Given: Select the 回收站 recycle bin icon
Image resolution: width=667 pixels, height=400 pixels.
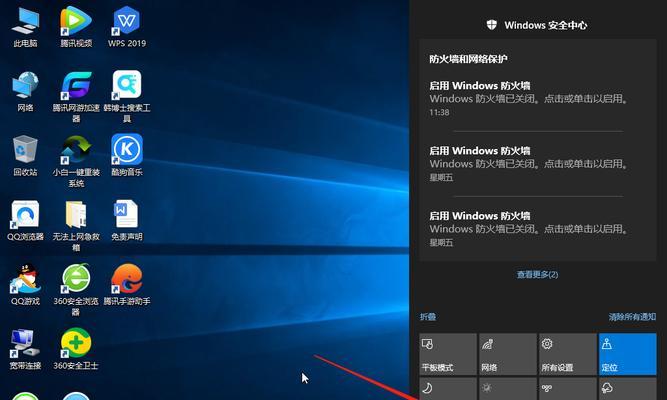Looking at the screenshot, I should point(26,156).
